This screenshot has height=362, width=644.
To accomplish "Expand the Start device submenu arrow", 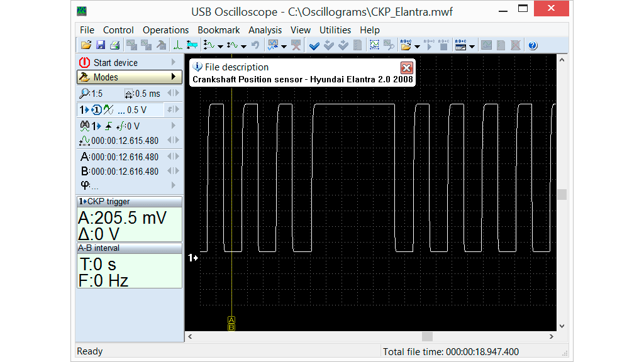I will click(174, 62).
